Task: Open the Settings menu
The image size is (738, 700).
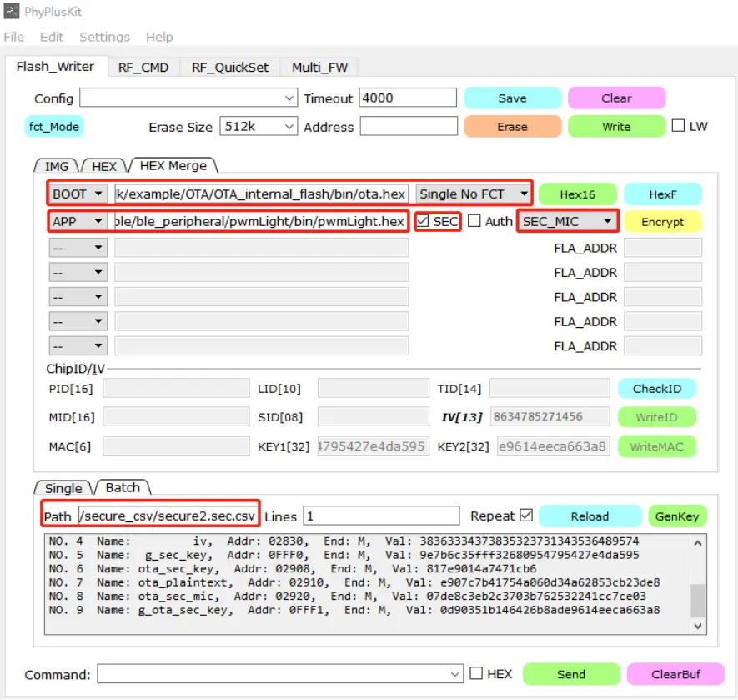Action: (x=104, y=37)
